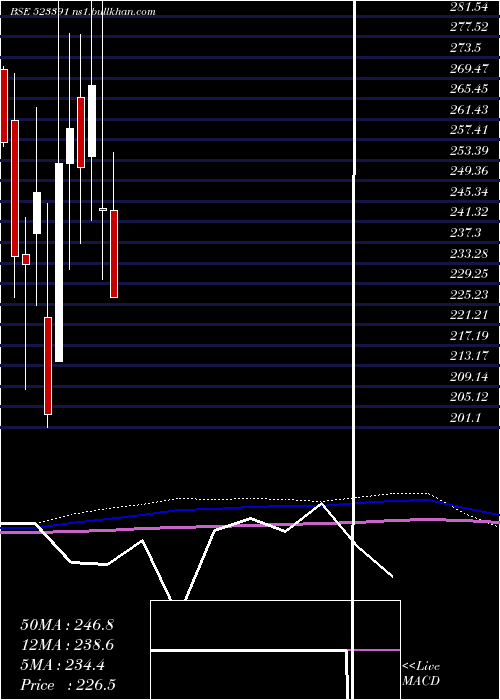The height and width of the screenshot is (700, 500).
Task: Click the 241.32 price axis label
Action: 469,212
